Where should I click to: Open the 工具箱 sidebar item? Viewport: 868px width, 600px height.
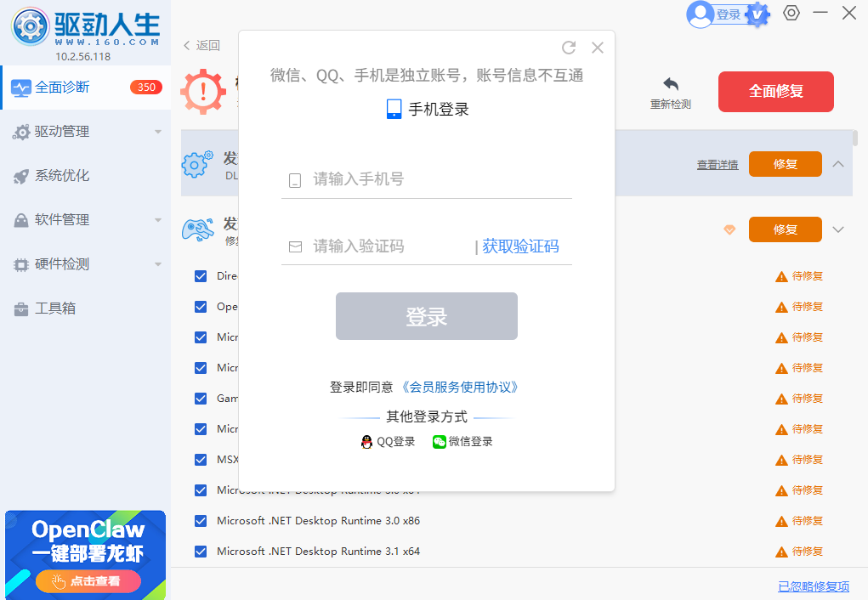click(x=86, y=308)
